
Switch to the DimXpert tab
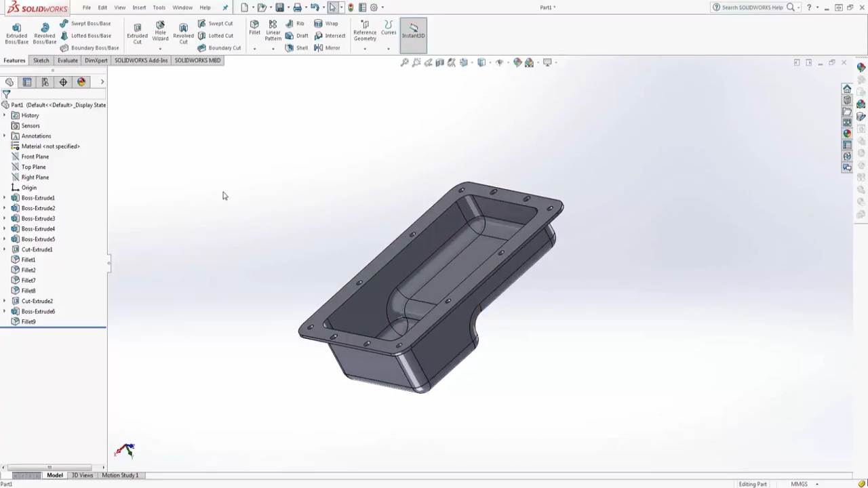tap(96, 60)
